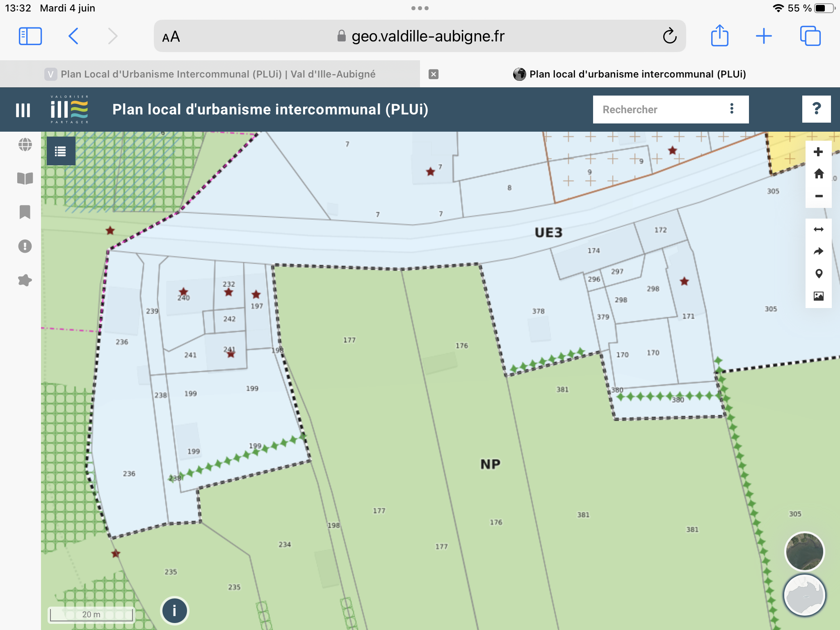Toggle the three-bar main menu

coord(23,110)
